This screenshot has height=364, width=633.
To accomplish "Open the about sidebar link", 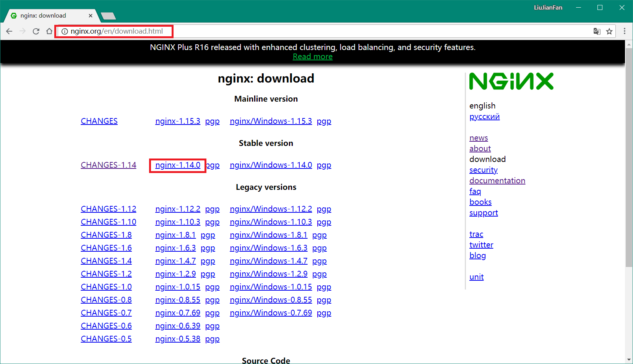I will 480,149.
